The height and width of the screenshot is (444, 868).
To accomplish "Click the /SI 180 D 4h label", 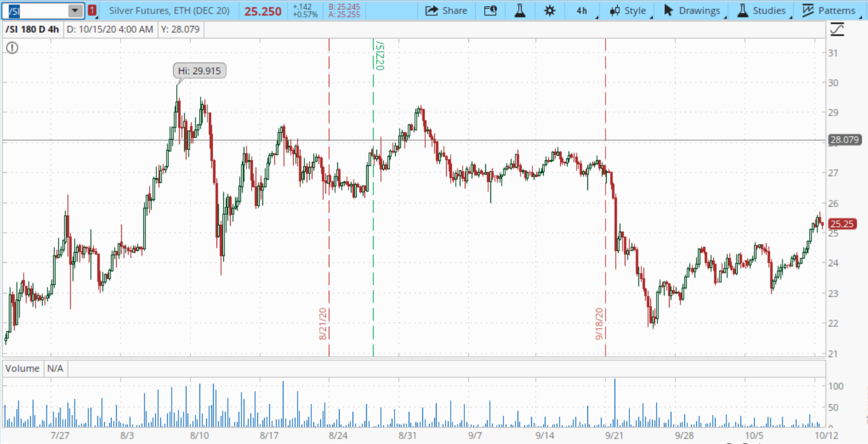I will (x=32, y=29).
